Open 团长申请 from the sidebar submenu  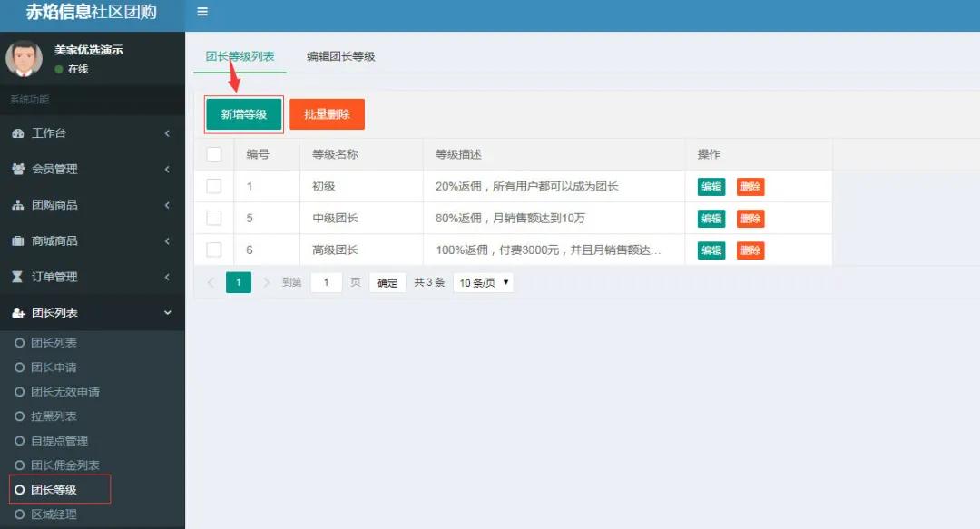58,367
